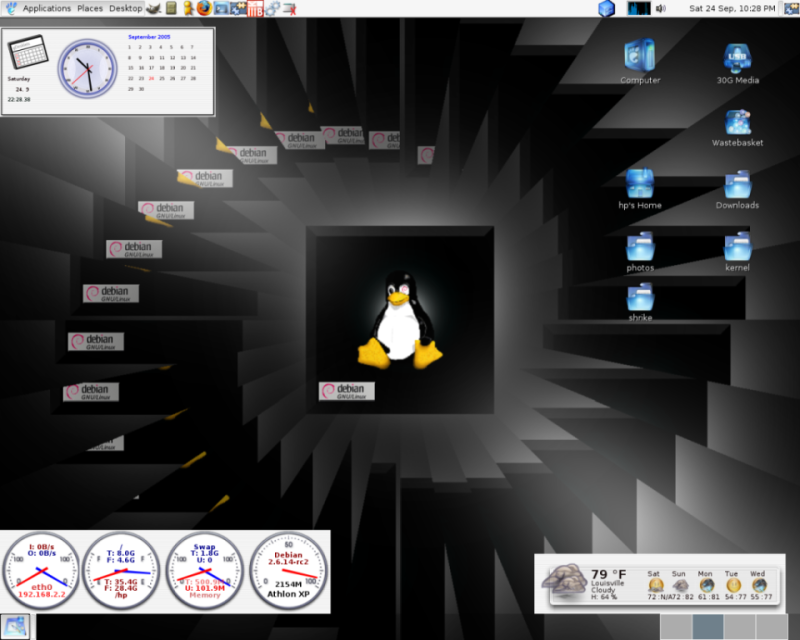Open the Applications menu
Viewport: 800px width, 640px height.
tap(46, 8)
